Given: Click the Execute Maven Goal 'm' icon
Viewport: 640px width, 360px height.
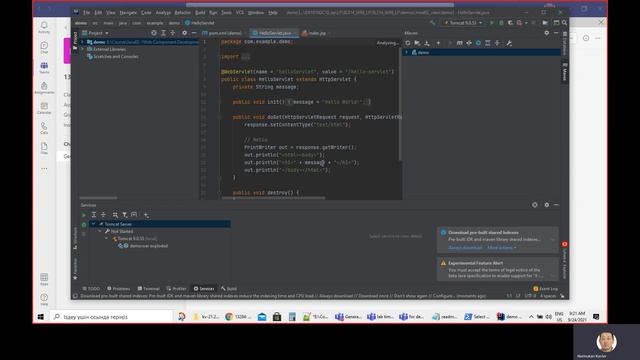Looking at the screenshot, I should [460, 43].
